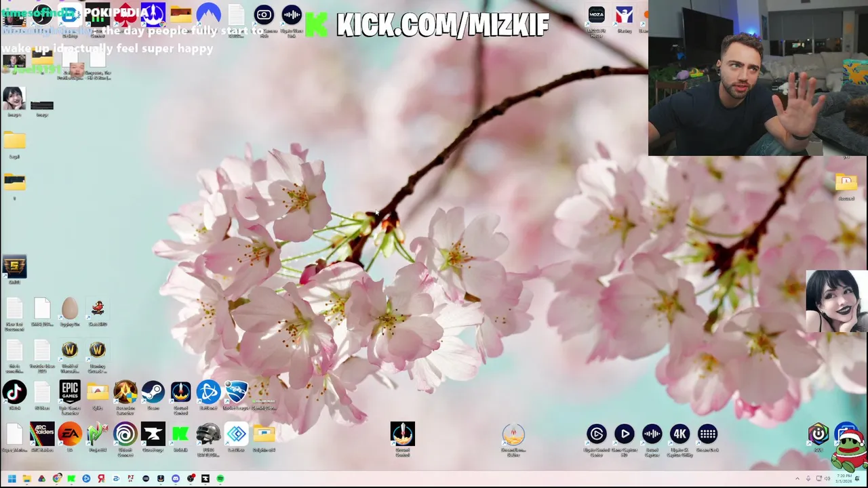Open the Splits folder icon
The width and height of the screenshot is (868, 488).
[98, 392]
